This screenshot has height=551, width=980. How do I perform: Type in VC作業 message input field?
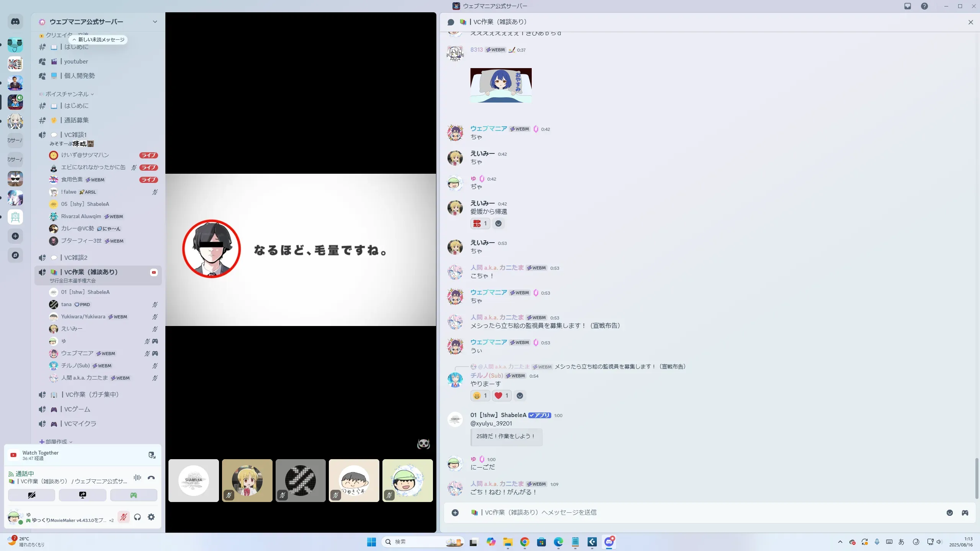[689, 512]
